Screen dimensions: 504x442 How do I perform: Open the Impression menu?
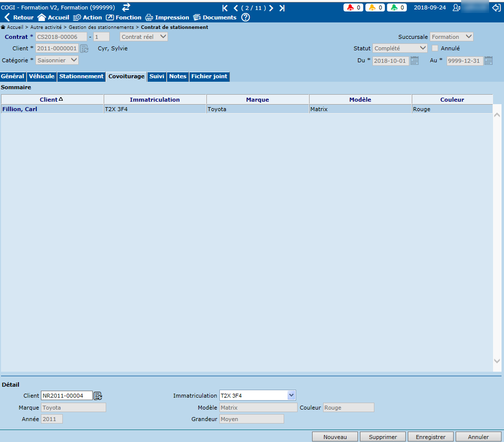click(x=167, y=17)
